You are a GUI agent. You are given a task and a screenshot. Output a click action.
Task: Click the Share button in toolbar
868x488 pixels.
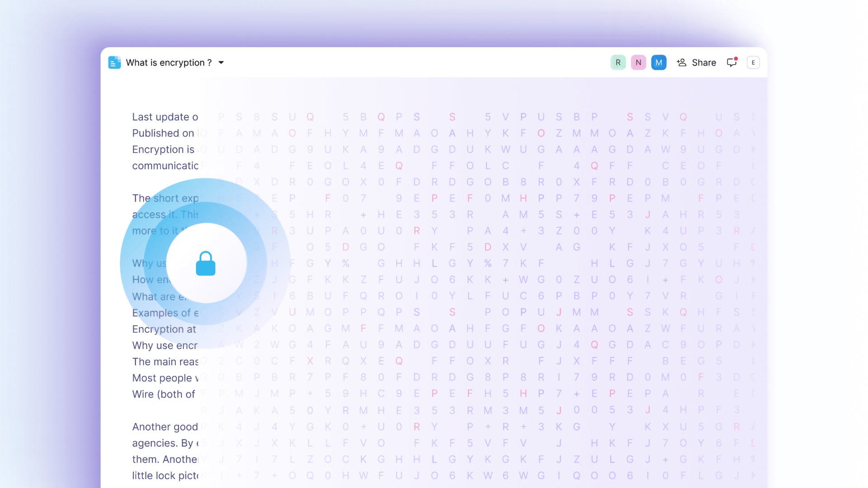pyautogui.click(x=696, y=62)
